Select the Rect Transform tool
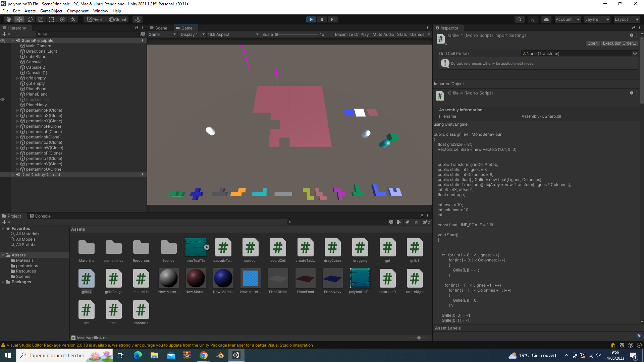 52,19
